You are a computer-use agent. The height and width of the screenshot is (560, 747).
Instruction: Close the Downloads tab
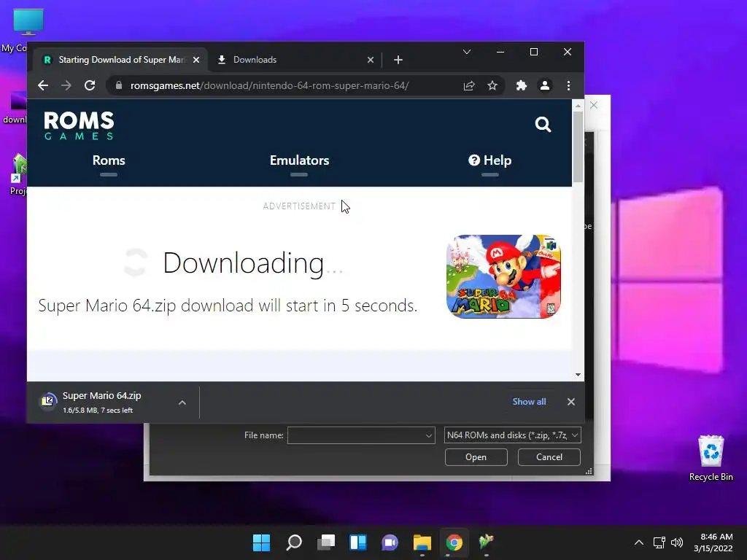pyautogui.click(x=370, y=60)
